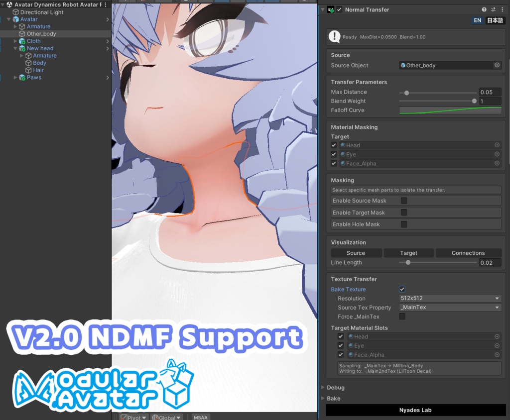The height and width of the screenshot is (420, 510).
Task: Click the Nyades Lab button
Action: [416, 410]
